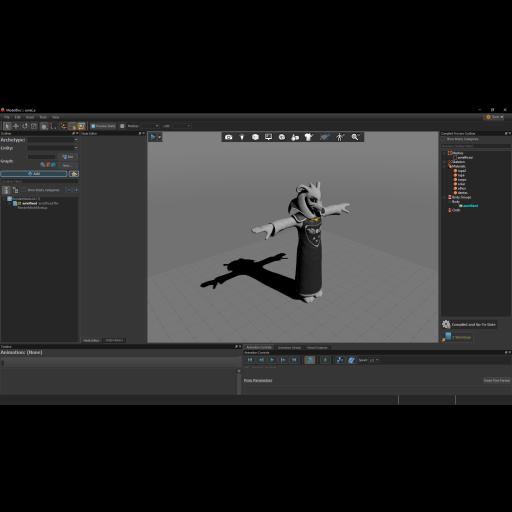Toggle Show Body Categories checkbox in right outliner
512x512 pixels.
click(x=444, y=139)
